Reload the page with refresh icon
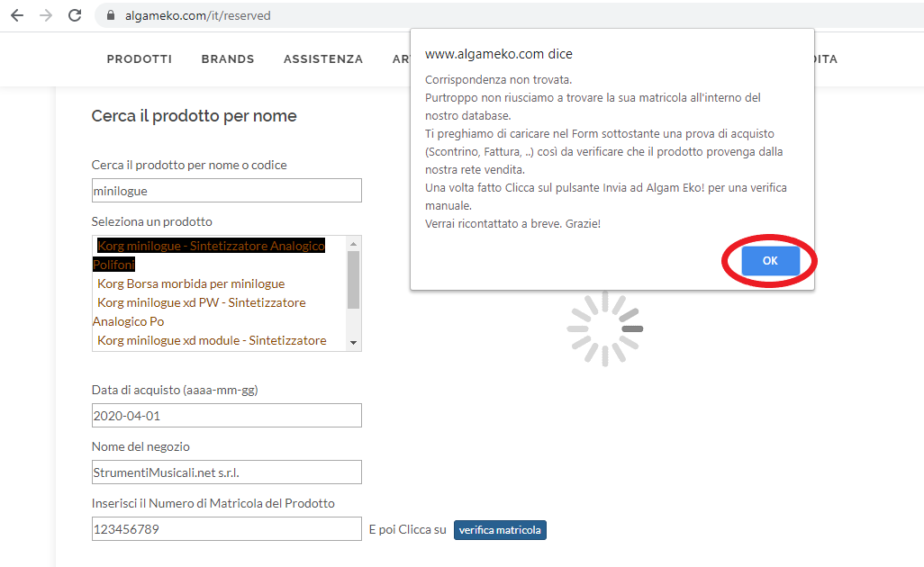Viewport: 924px width, 567px height. click(x=75, y=15)
